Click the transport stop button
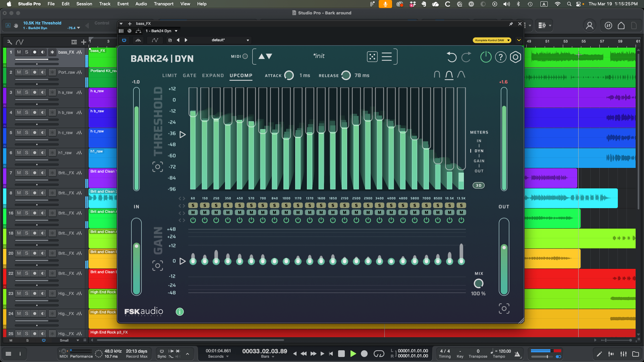Screen dimensions: 644x362 [x=341, y=354]
